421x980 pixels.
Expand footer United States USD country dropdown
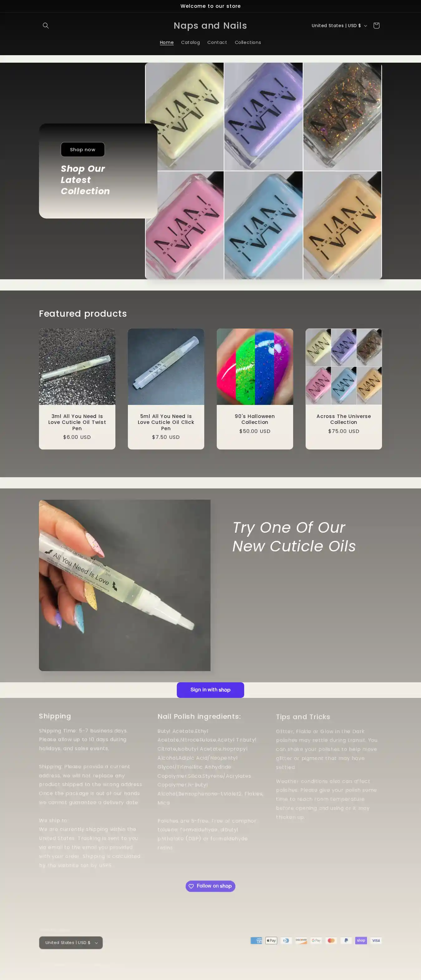click(71, 942)
